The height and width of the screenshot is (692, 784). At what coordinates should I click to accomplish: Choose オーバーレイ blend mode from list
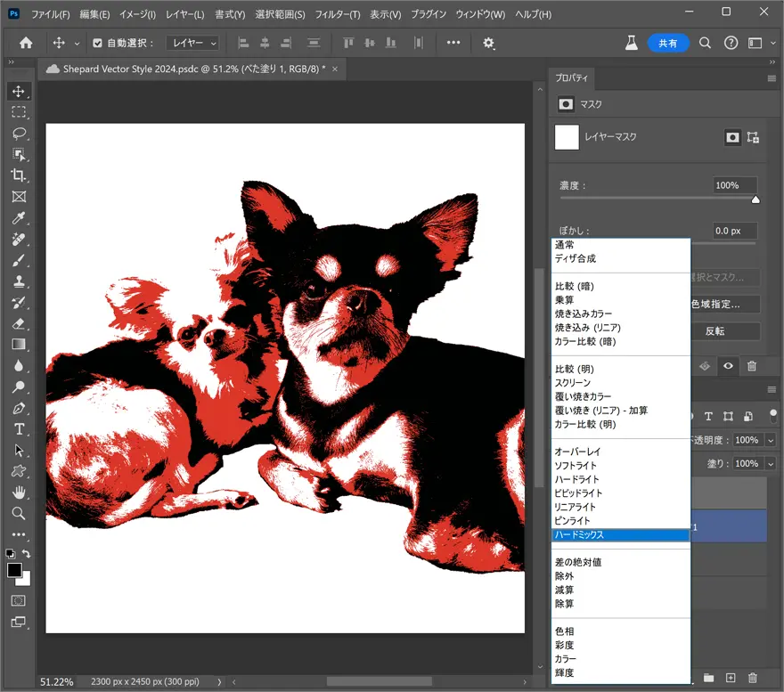(576, 452)
